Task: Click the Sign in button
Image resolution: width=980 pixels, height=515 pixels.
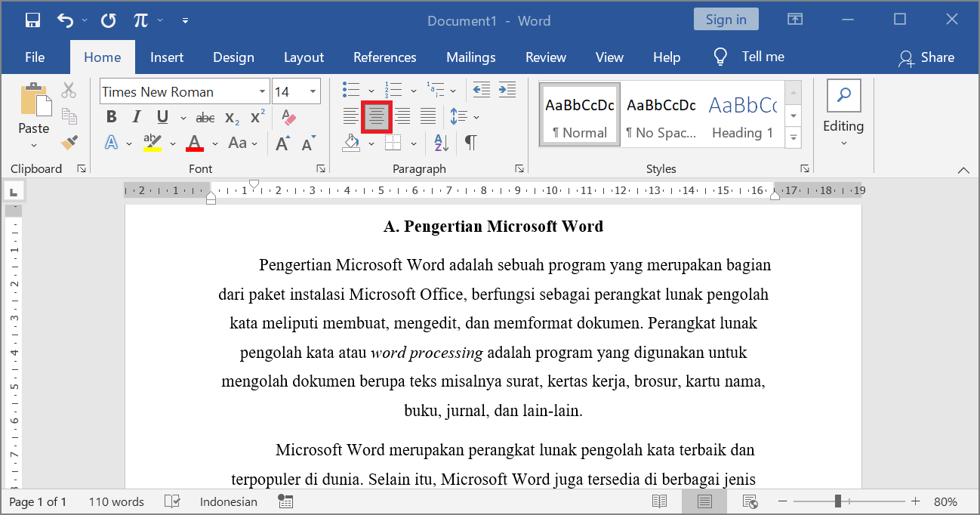Action: coord(726,20)
